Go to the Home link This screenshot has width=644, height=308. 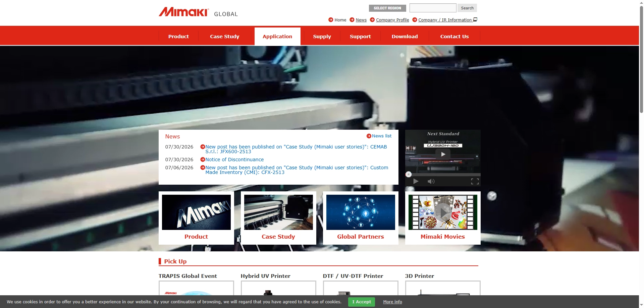(340, 20)
